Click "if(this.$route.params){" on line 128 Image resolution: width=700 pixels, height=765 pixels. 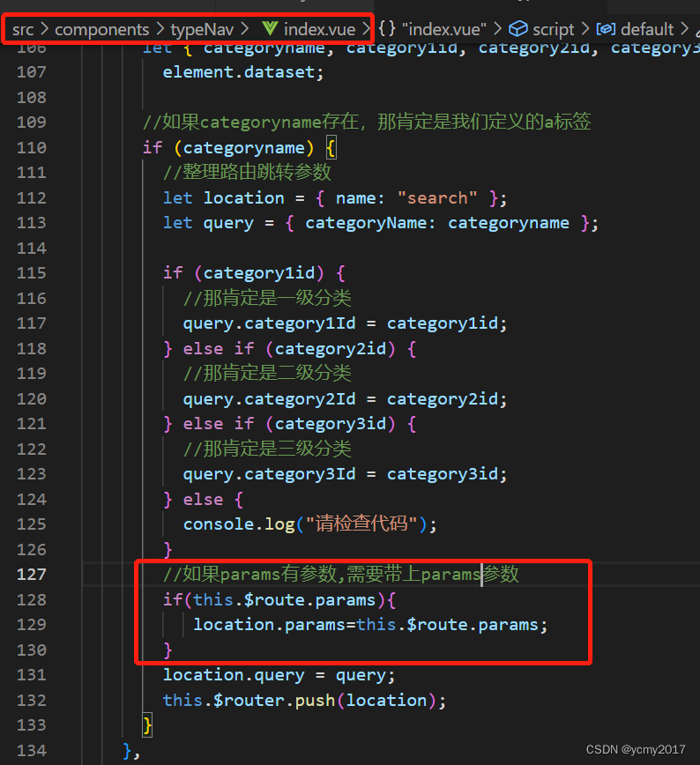coord(279,600)
